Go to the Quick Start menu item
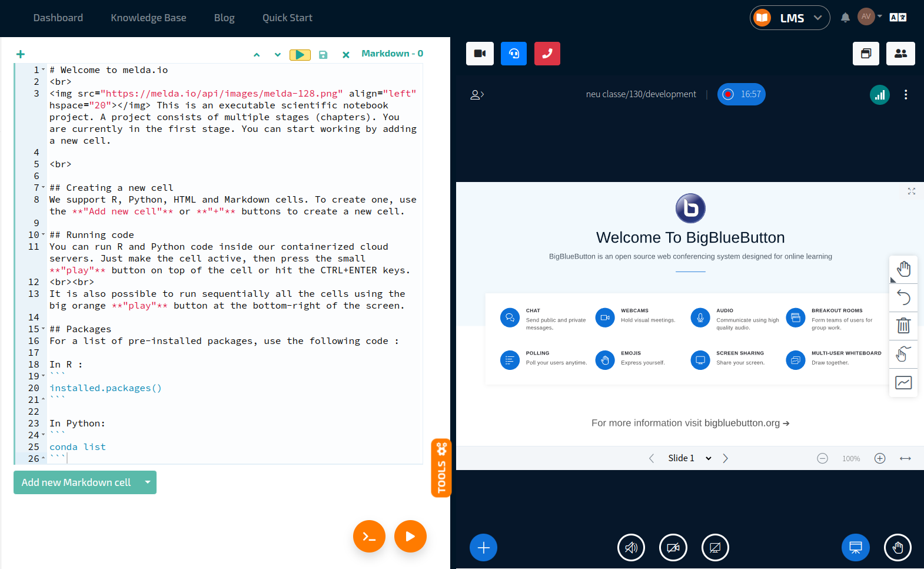This screenshot has width=924, height=569. 287,18
